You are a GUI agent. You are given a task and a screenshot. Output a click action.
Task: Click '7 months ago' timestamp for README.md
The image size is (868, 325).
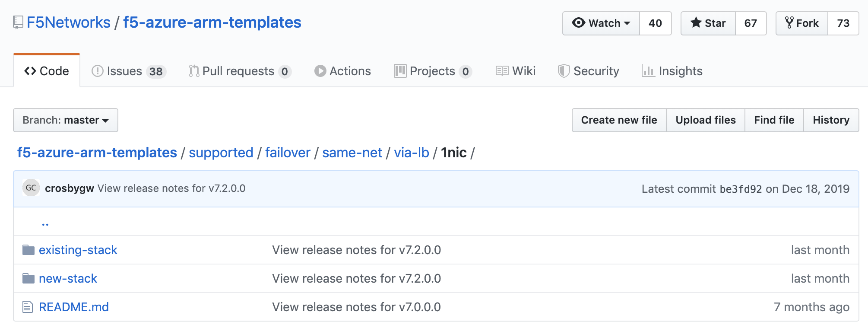point(812,307)
